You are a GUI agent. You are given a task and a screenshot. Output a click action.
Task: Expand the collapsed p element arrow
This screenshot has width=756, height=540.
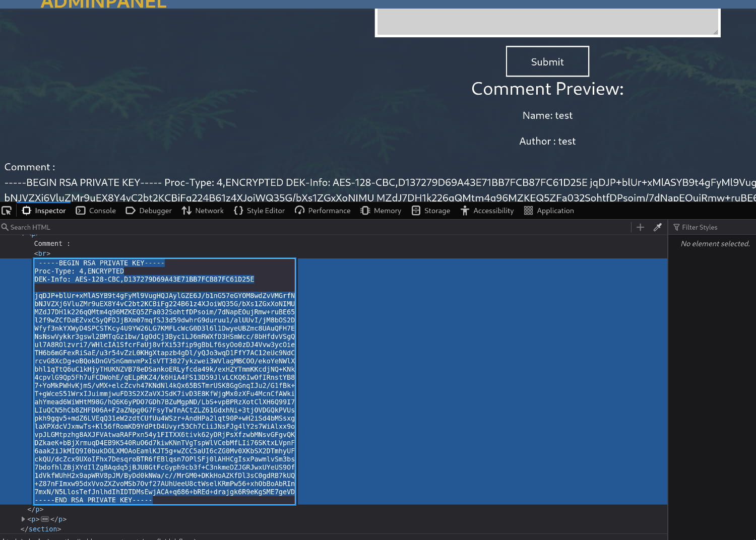tap(23, 519)
